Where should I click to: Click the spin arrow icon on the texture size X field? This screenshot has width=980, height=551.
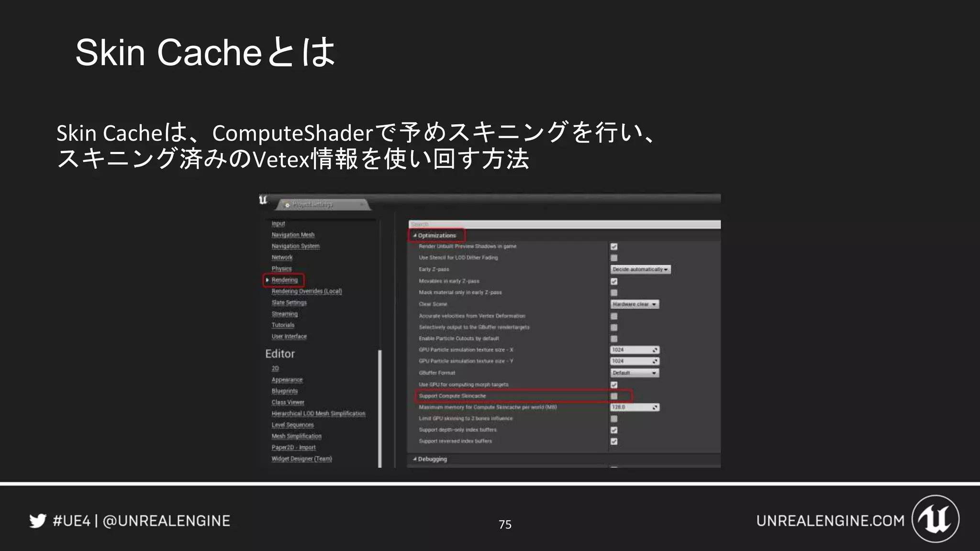(655, 350)
